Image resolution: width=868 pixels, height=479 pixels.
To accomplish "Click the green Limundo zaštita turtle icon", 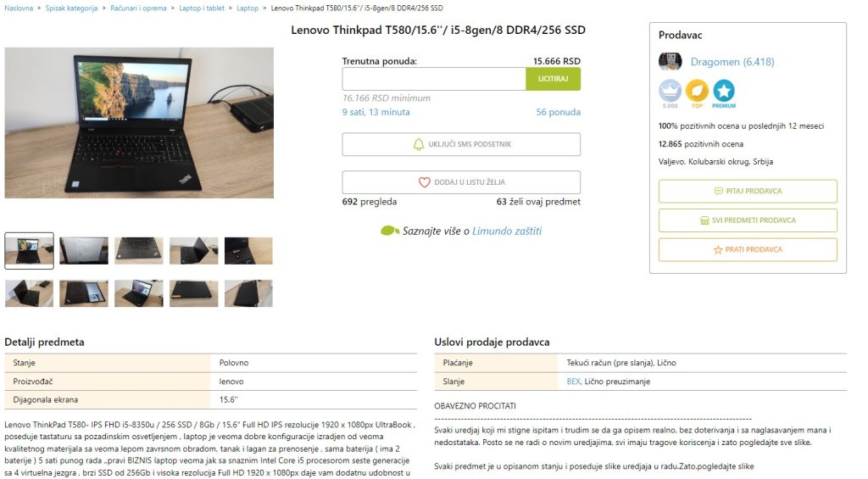I will point(390,231).
